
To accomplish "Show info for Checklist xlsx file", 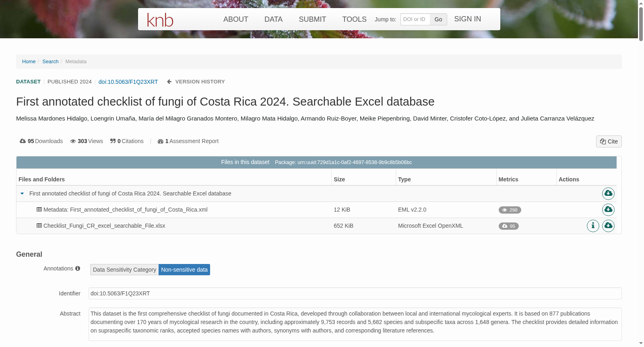I will click(x=593, y=226).
